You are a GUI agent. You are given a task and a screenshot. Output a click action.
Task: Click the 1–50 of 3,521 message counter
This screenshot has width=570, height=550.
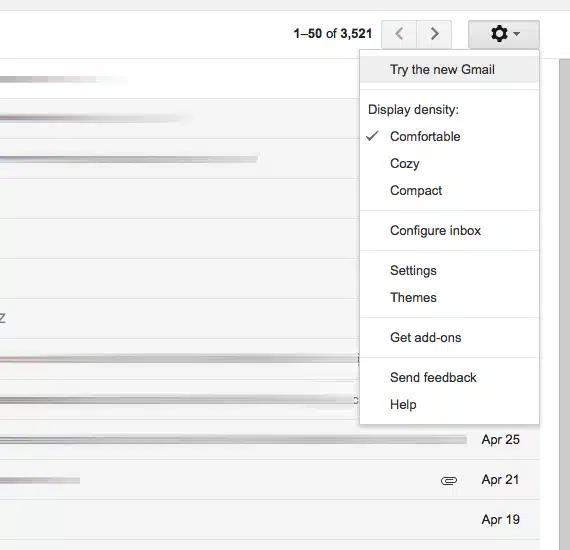333,34
